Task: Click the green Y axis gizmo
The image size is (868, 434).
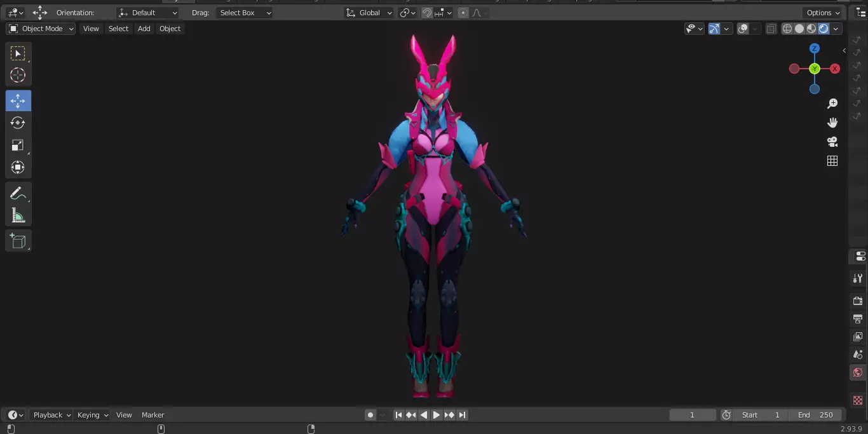Action: [815, 69]
